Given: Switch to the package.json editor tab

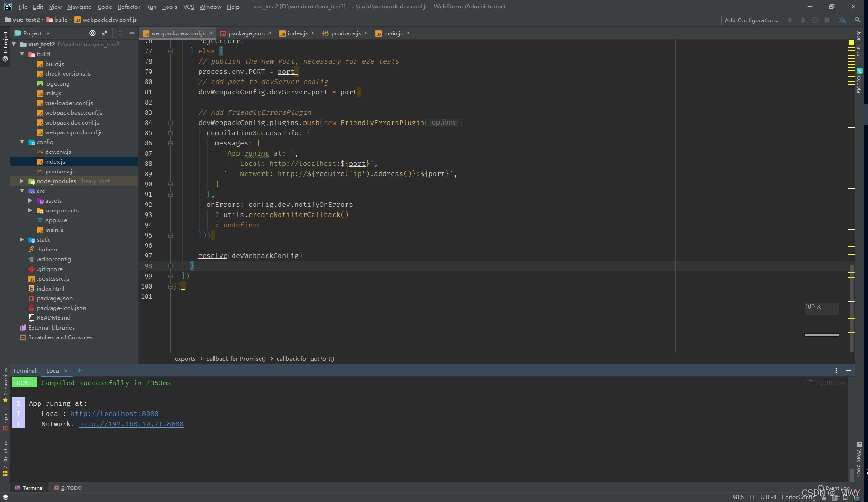Looking at the screenshot, I should [x=247, y=33].
